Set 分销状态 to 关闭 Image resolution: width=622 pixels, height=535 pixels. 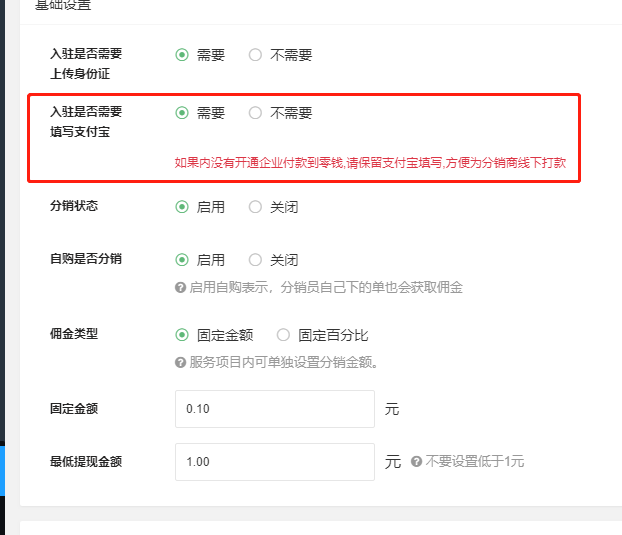[x=255, y=207]
